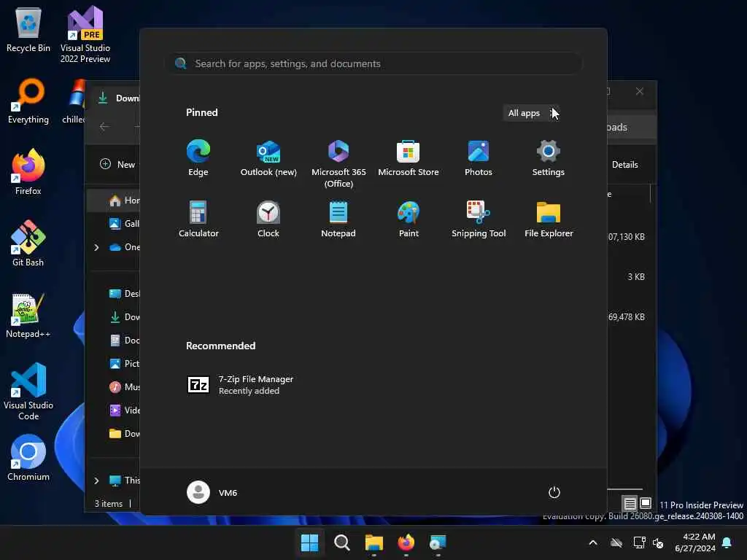
Task: Launch Photos app from pinned
Action: (479, 158)
